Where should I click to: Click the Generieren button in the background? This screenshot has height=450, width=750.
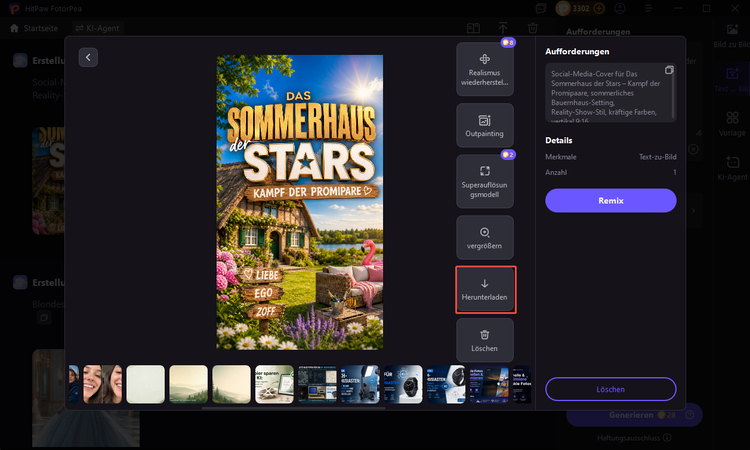(634, 415)
